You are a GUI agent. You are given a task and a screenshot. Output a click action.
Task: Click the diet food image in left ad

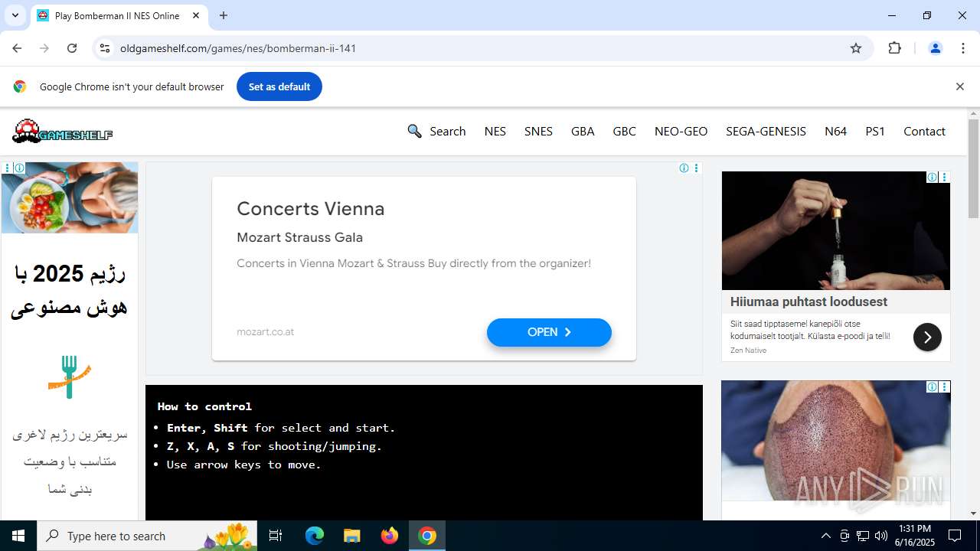click(70, 197)
